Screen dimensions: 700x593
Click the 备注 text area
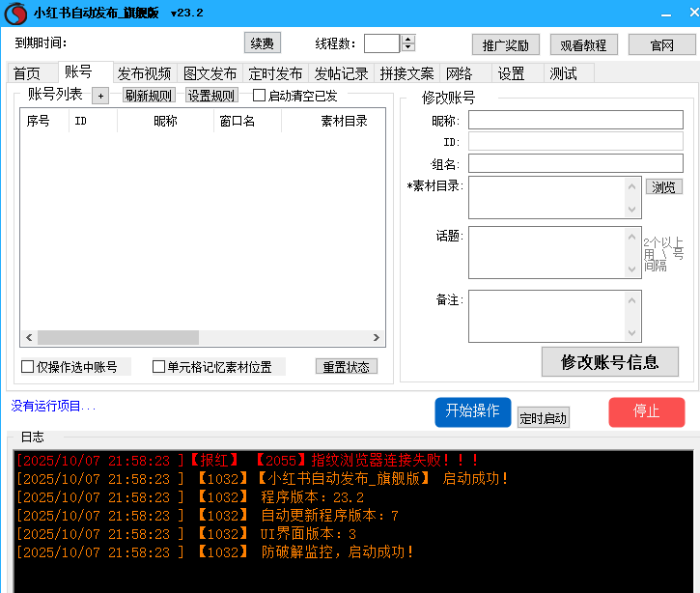point(546,316)
